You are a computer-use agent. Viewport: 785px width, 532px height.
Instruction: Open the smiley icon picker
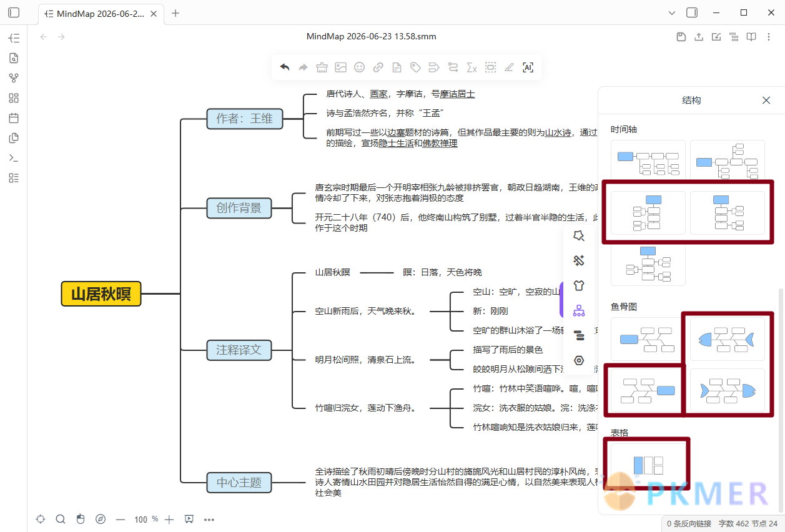[359, 67]
